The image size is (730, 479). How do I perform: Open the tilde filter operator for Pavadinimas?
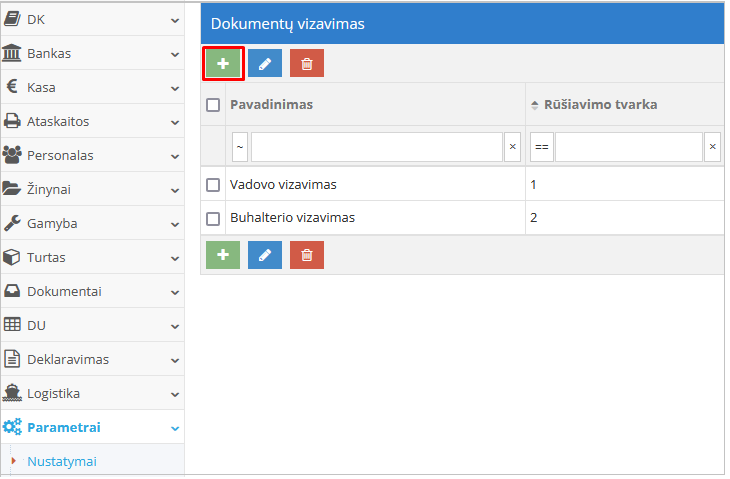240,147
